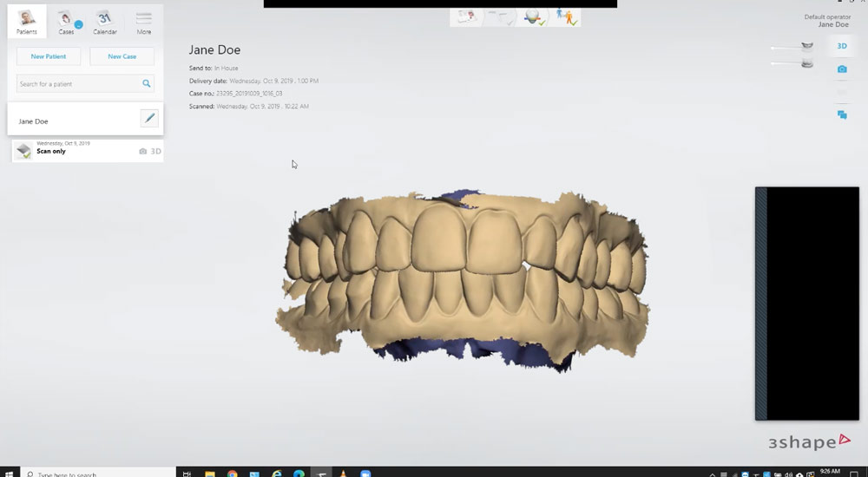Open the Windows notification center icon
The height and width of the screenshot is (477, 868).
(x=853, y=474)
